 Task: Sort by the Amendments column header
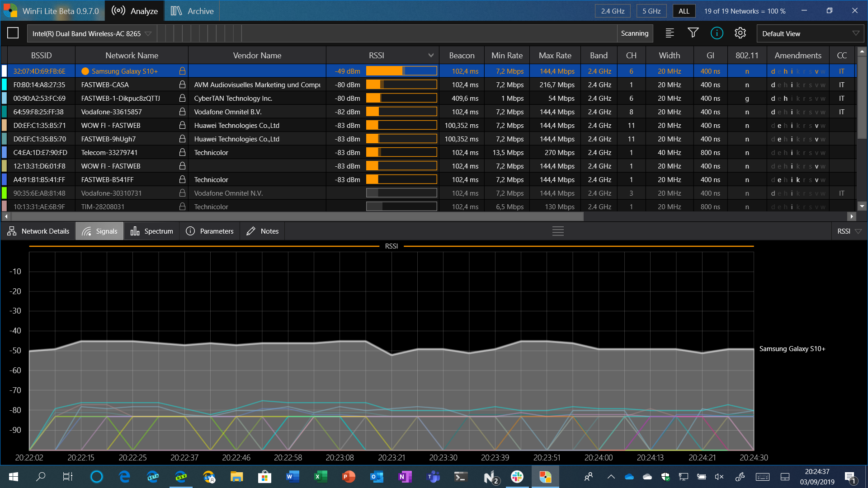coord(798,55)
